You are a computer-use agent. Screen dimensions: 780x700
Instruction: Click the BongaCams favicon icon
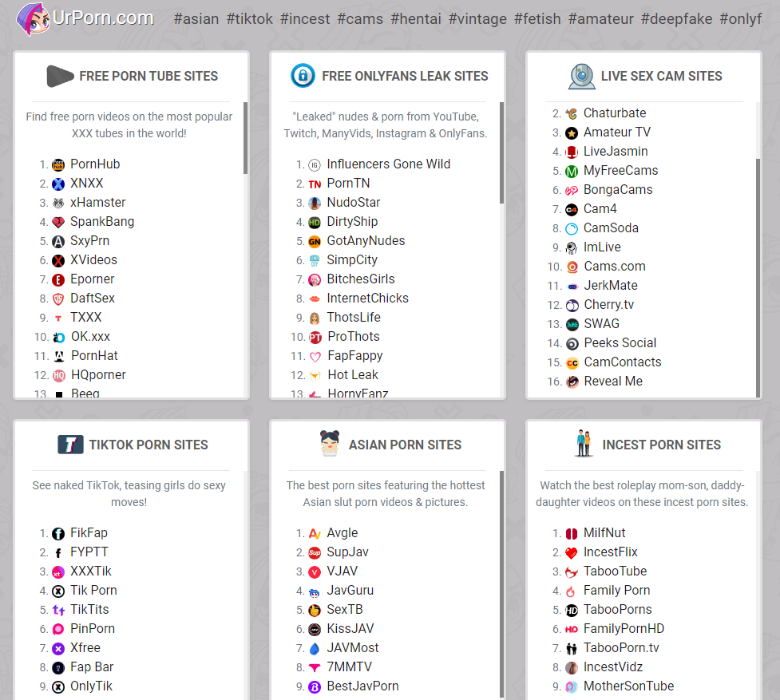tap(572, 191)
